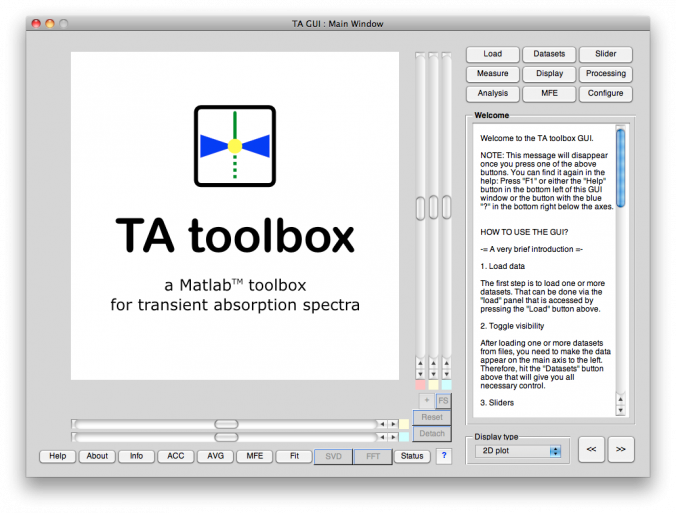Click up arrow of pink-coded vertical slider

[420, 363]
